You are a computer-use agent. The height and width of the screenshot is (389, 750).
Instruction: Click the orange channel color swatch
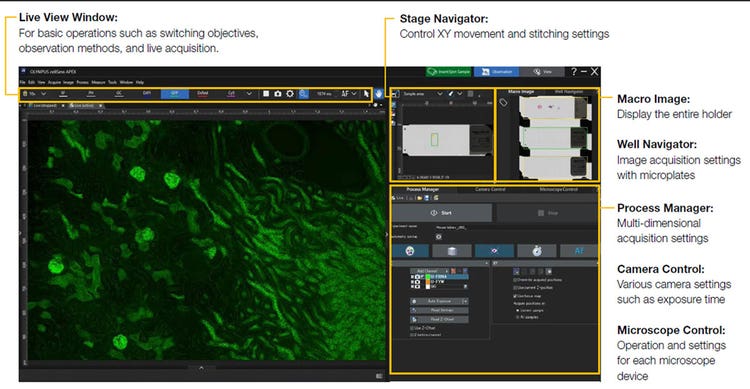428,282
